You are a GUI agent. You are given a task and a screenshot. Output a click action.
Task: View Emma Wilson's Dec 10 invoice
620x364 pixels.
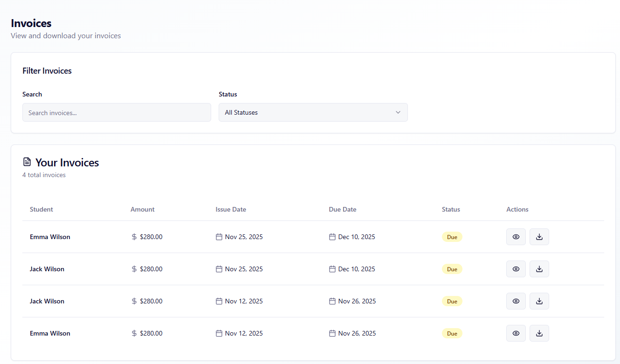tap(516, 237)
